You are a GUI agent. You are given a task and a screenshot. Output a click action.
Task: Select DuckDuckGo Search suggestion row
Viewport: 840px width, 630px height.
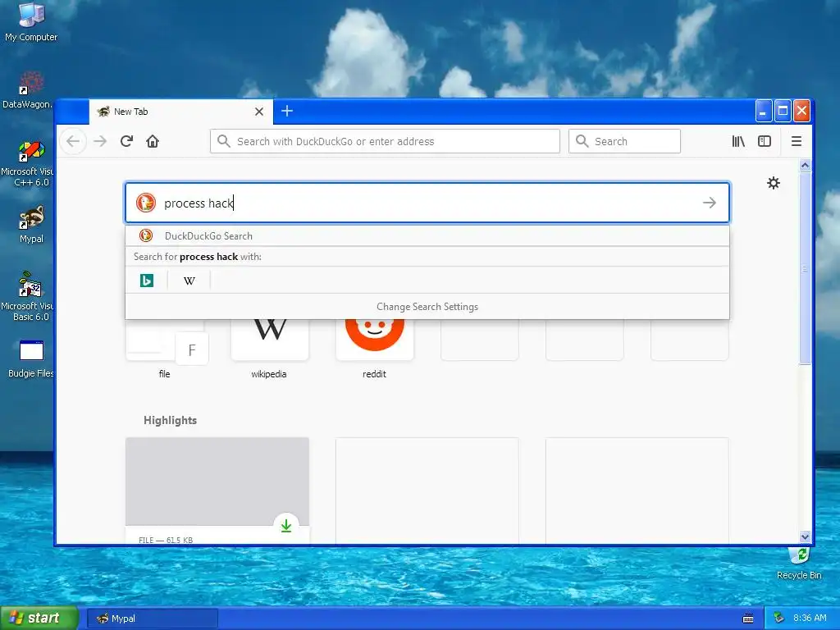[x=427, y=235]
